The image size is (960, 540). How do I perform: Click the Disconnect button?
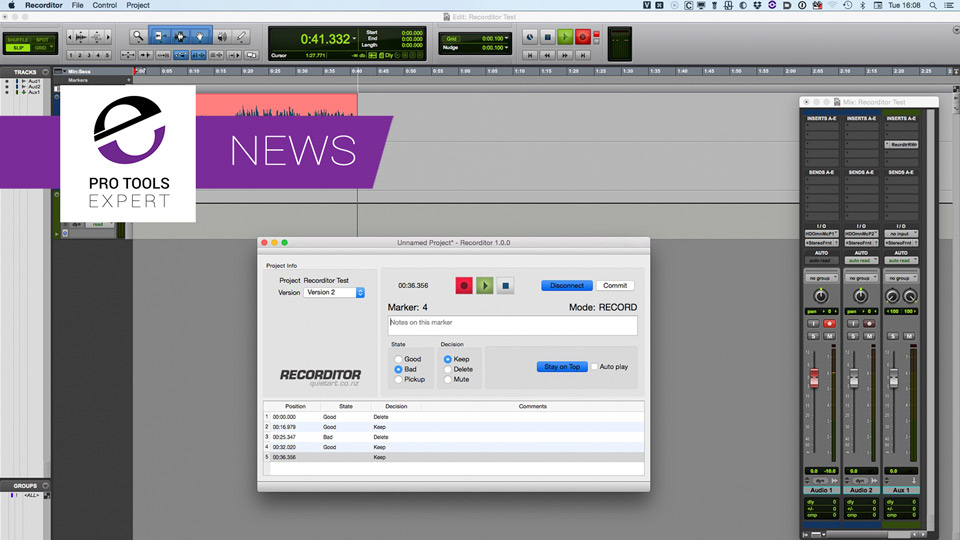pos(566,285)
